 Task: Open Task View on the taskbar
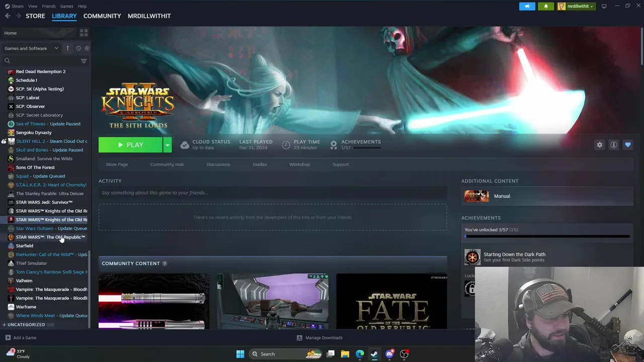[x=331, y=354]
